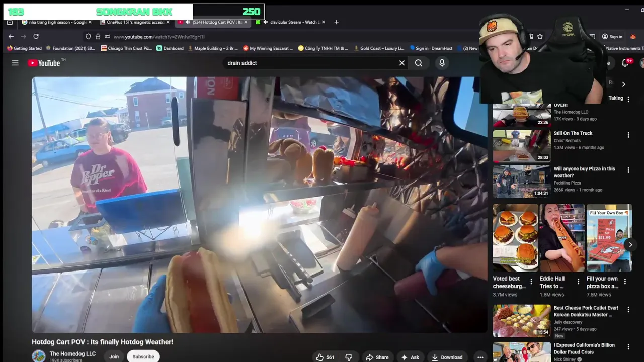644x362 pixels.
Task: Reload the current page
Action: click(36, 36)
